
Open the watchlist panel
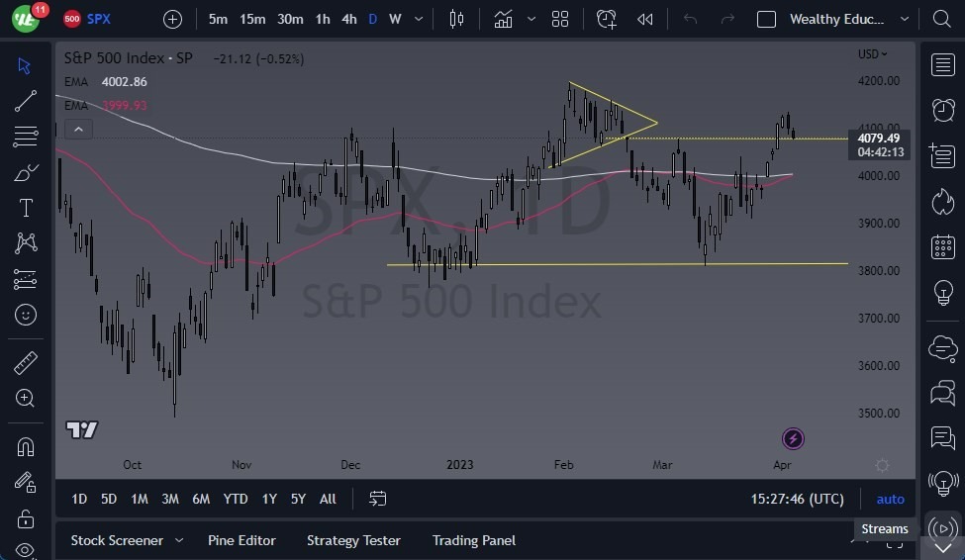[x=943, y=64]
